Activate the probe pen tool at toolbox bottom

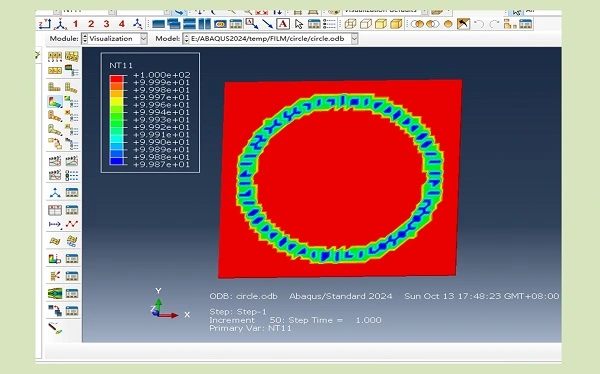[x=55, y=328]
